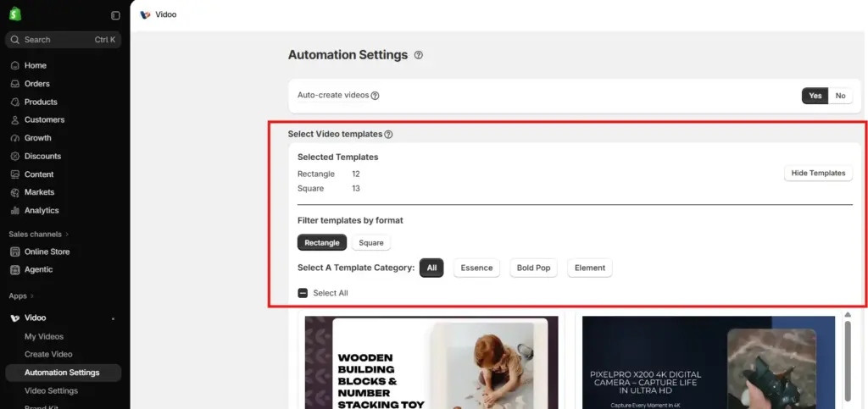Click the Home house icon

coord(15,65)
